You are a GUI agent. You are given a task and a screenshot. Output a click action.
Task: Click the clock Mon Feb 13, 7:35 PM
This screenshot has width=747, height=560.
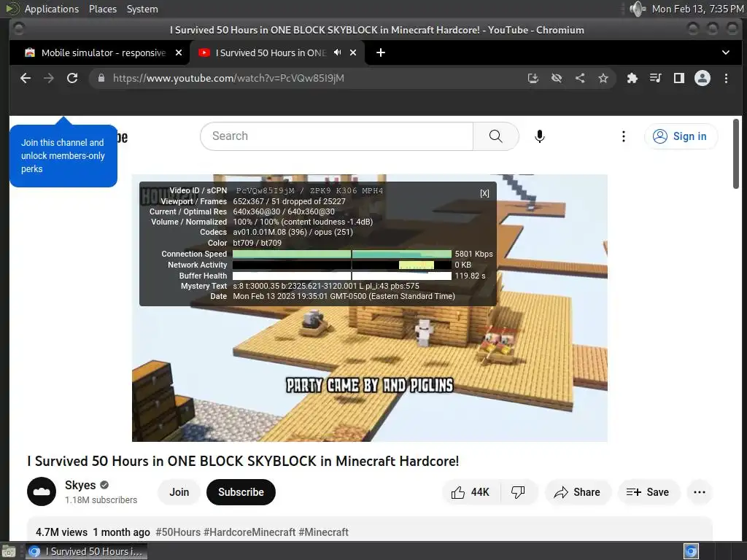coord(697,9)
